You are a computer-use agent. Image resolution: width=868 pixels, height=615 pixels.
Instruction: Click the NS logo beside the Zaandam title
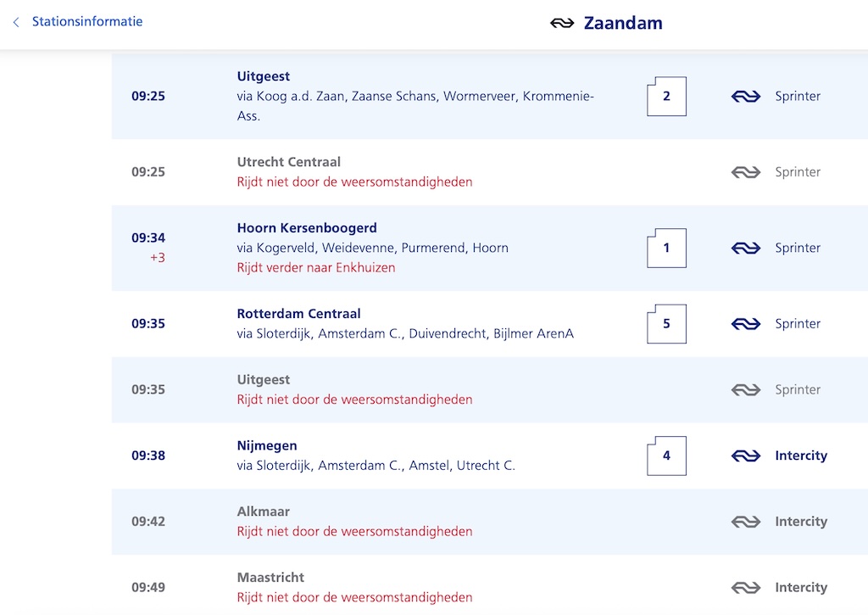pyautogui.click(x=562, y=23)
